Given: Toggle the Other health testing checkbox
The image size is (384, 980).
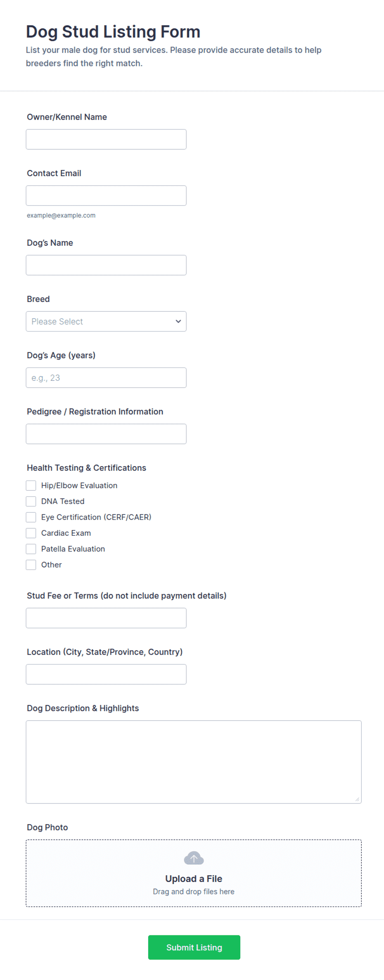Looking at the screenshot, I should [x=31, y=565].
